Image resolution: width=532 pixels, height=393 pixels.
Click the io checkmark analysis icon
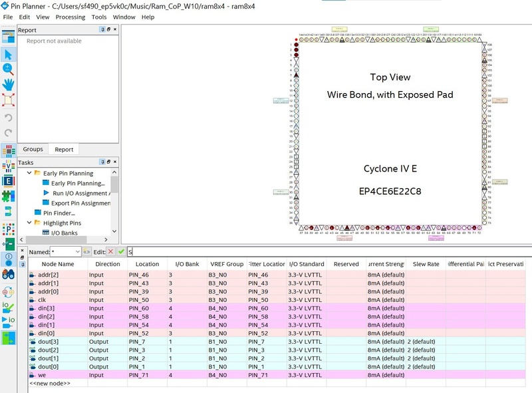(x=9, y=307)
